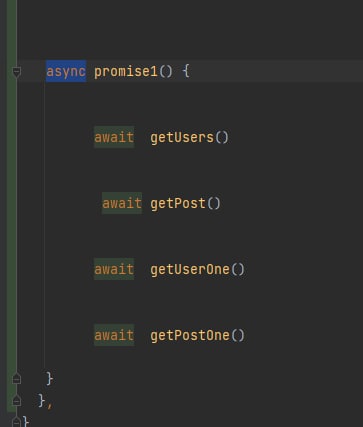Click the promise1 method name

126,71
